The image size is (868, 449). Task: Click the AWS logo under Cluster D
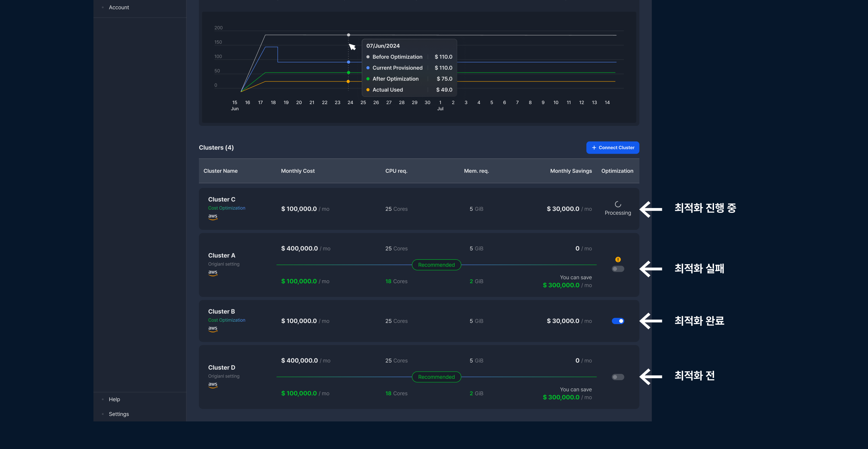coord(213,385)
